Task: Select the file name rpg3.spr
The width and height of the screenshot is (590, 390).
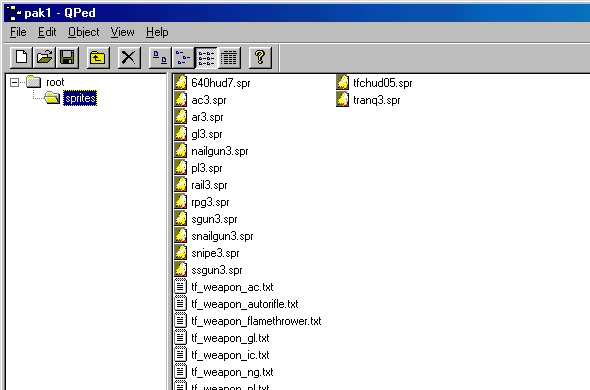Action: [210, 202]
